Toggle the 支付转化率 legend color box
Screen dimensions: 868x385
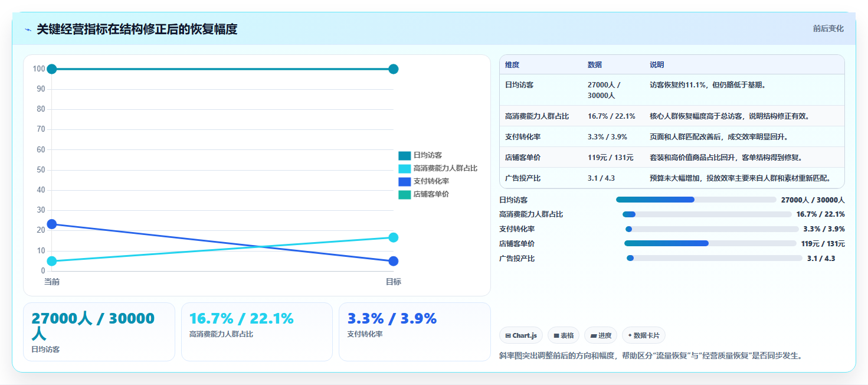point(404,181)
